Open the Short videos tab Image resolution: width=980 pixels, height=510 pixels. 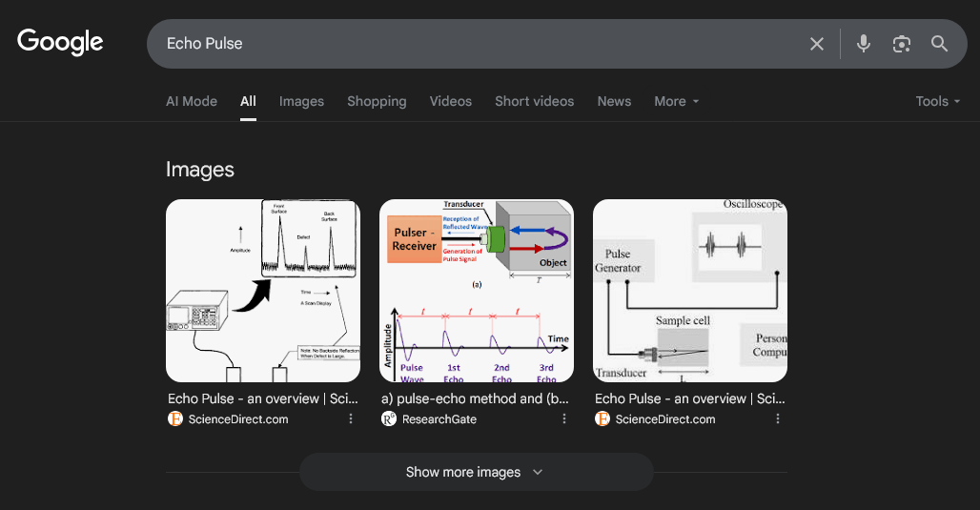tap(534, 101)
